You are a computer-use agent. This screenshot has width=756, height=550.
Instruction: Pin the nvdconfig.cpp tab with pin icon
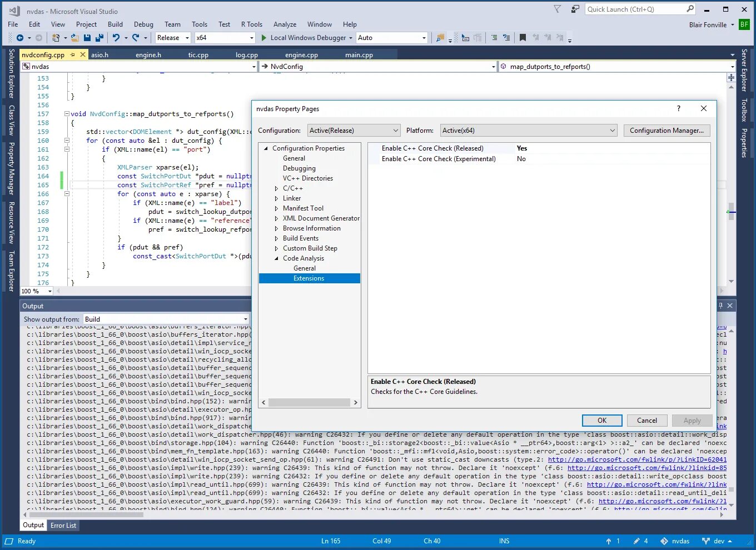pos(73,54)
